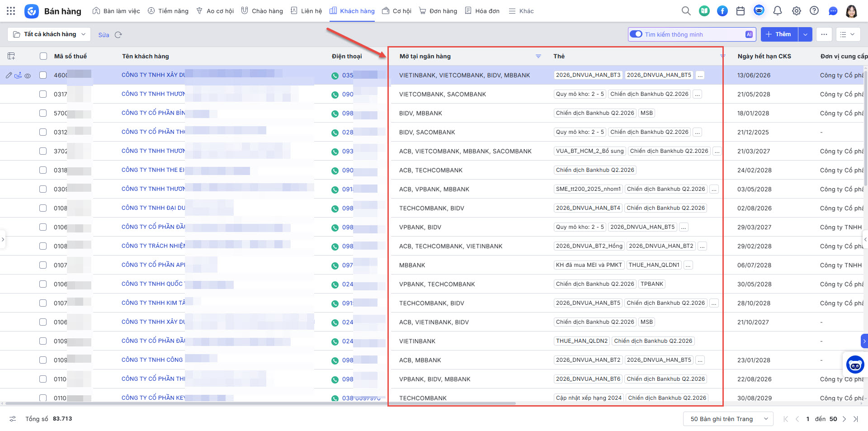Open the Tiềm năng tab

pyautogui.click(x=168, y=11)
